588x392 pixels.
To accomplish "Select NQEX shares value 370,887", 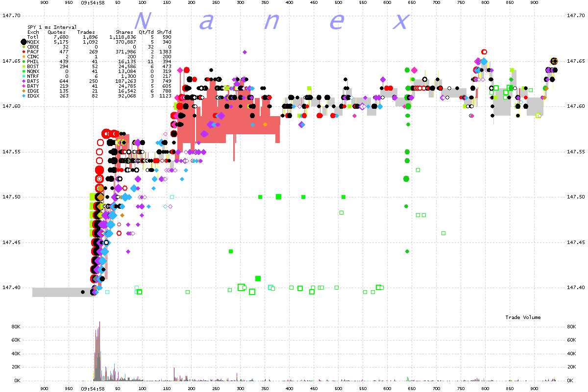I will (125, 42).
